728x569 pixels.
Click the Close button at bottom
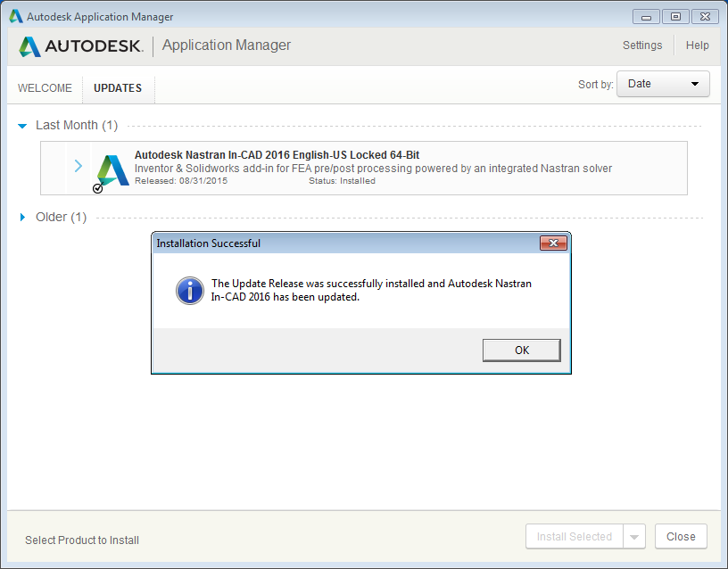coord(681,537)
